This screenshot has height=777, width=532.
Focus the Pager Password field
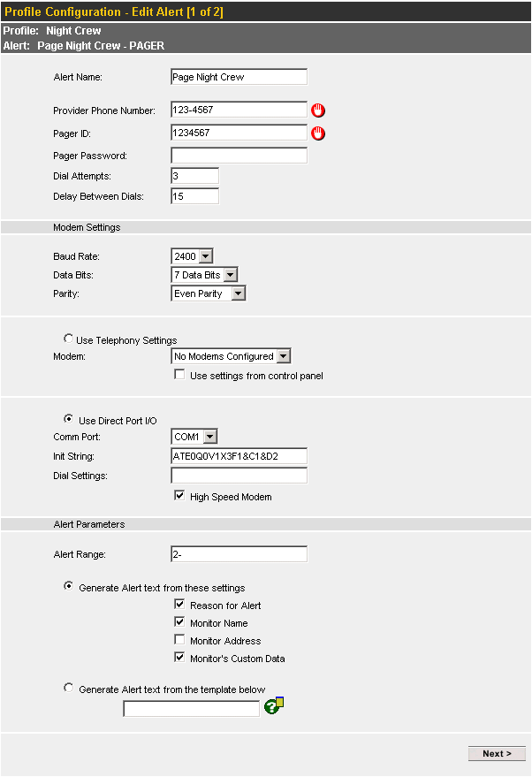[x=239, y=156]
